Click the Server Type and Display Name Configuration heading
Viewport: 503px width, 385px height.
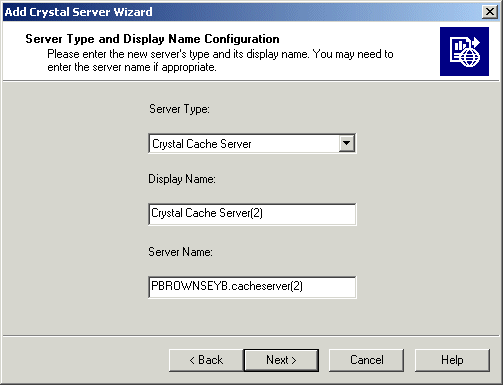[152, 39]
